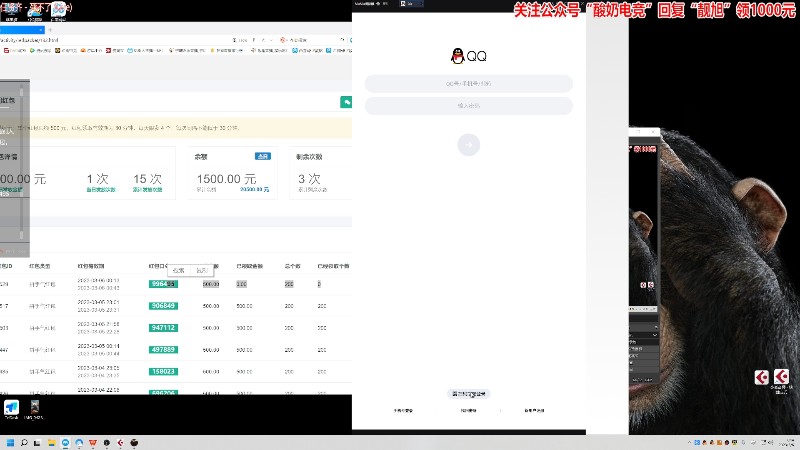Click the browser address bar URL
The width and height of the screenshot is (800, 450).
pyautogui.click(x=30, y=40)
